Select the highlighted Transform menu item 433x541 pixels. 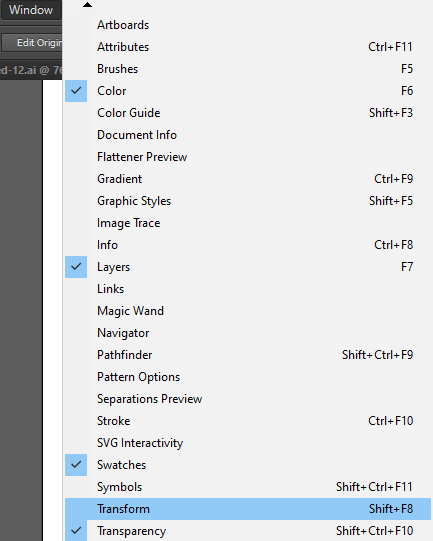(248, 509)
